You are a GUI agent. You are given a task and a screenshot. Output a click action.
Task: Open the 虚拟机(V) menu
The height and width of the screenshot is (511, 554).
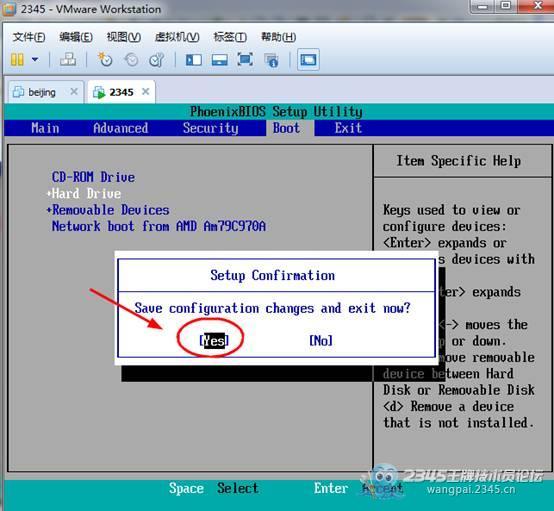177,37
